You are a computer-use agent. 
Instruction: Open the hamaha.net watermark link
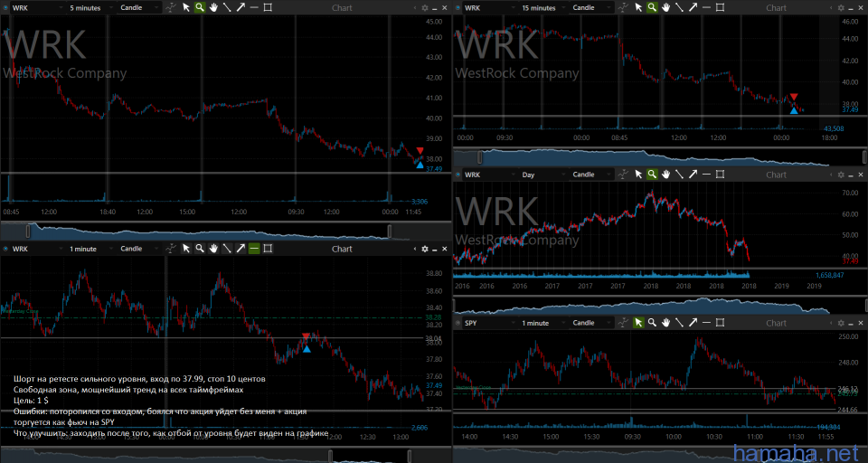(x=794, y=451)
